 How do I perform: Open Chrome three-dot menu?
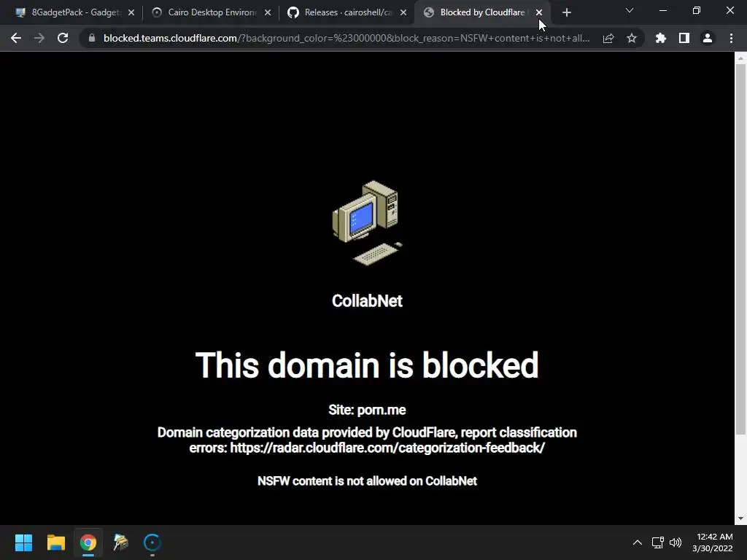point(731,38)
